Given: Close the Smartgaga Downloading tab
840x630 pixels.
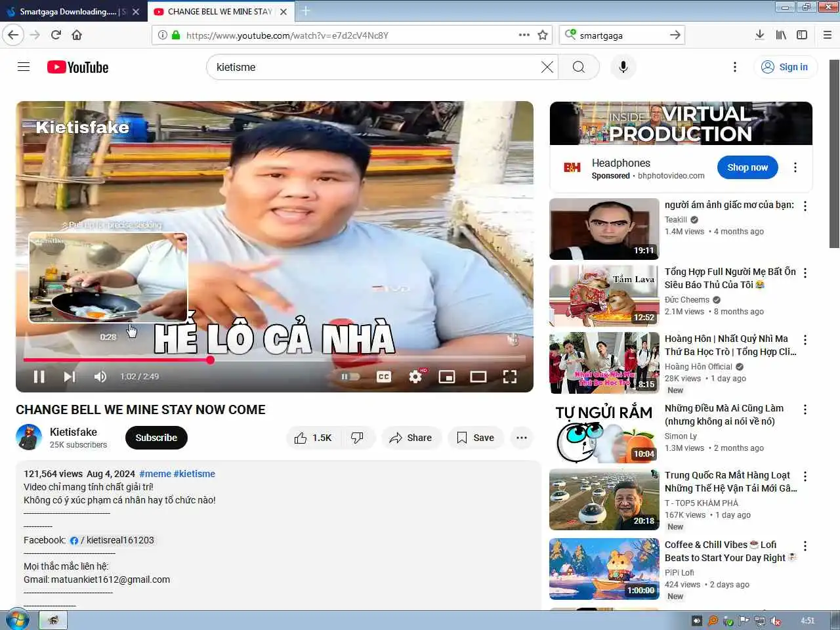Looking at the screenshot, I should [136, 11].
